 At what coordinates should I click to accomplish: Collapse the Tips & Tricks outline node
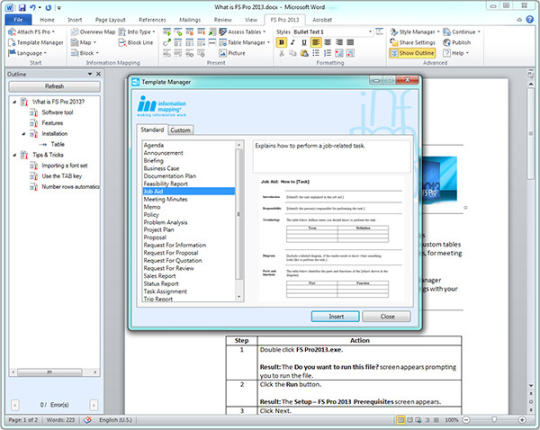tap(14, 155)
